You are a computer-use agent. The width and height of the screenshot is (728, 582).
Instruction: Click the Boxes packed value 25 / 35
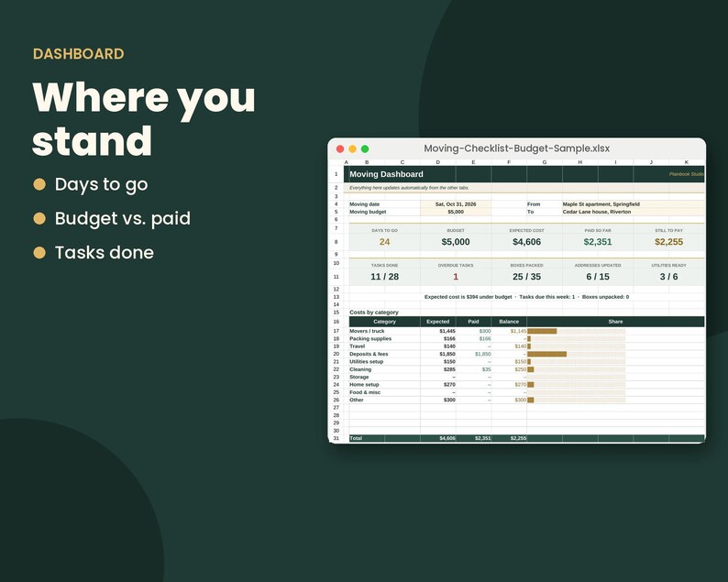click(526, 277)
